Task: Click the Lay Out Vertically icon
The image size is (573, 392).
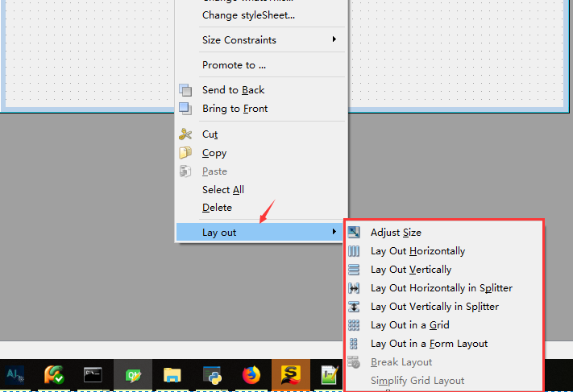Action: click(354, 270)
